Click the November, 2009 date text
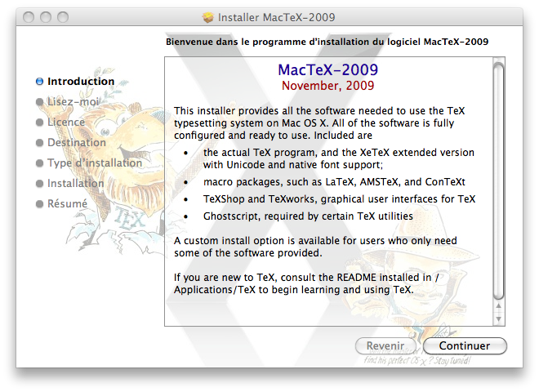Screen dimensions: 539x392 pos(328,86)
